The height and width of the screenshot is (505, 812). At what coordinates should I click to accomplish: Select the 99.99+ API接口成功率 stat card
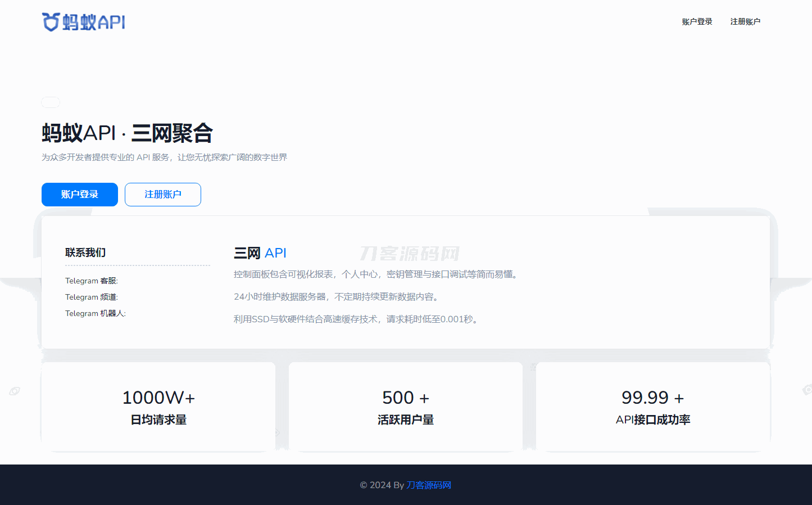[653, 407]
